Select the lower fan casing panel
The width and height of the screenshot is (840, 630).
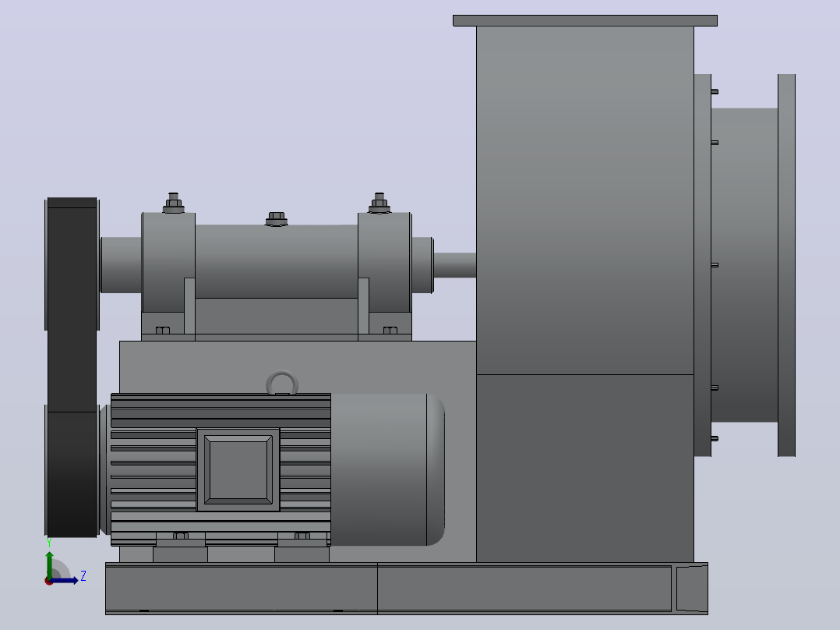pyautogui.click(x=585, y=468)
